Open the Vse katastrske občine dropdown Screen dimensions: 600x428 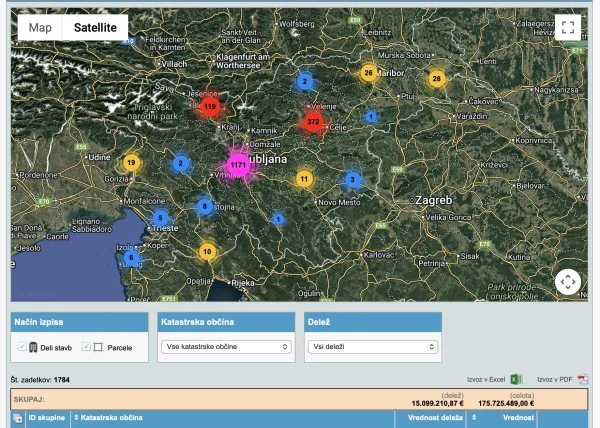tap(225, 347)
